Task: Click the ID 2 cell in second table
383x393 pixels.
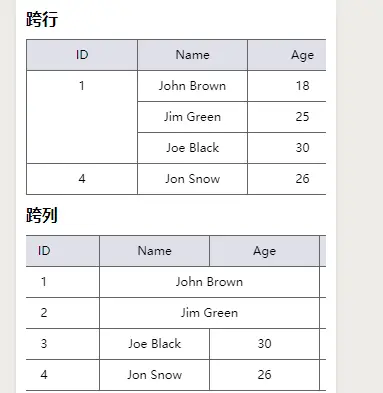Action: click(63, 313)
